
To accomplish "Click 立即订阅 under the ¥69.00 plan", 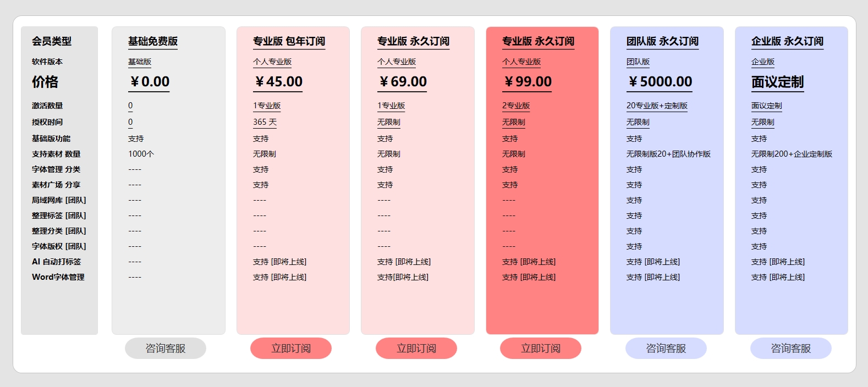I will point(416,349).
